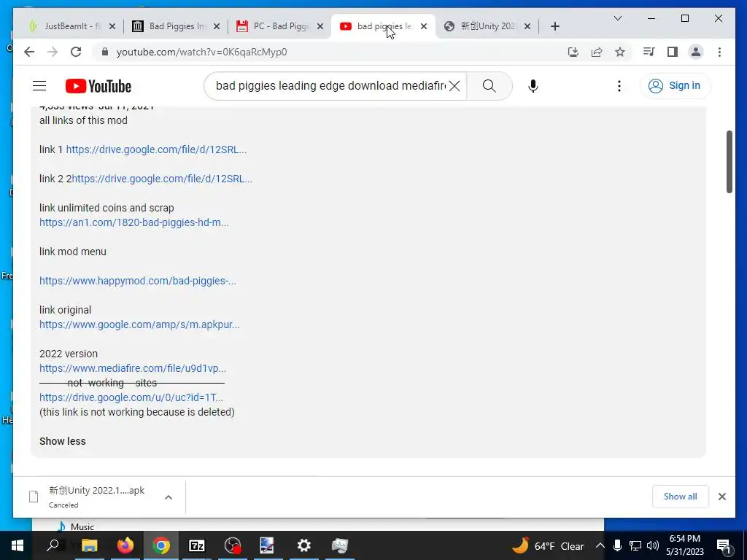Open link 1 Google Drive URL
This screenshot has width=747, height=560.
(x=156, y=149)
